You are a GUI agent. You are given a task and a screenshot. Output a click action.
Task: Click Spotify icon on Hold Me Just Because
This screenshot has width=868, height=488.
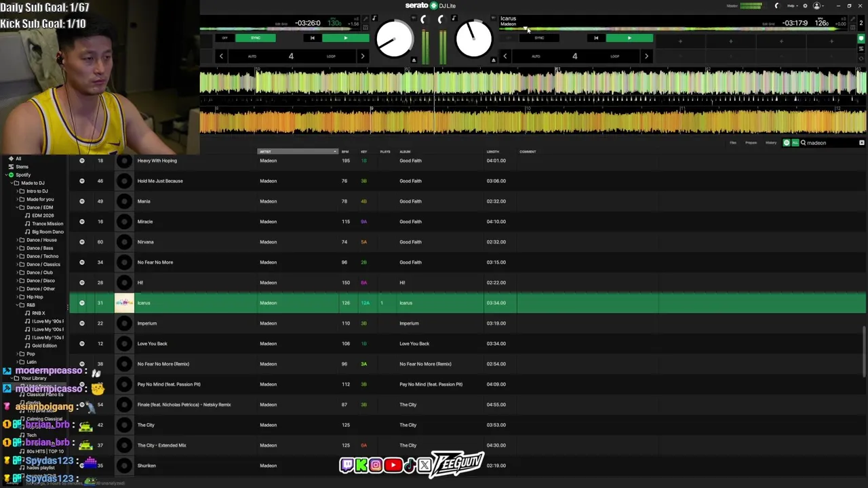coord(82,181)
